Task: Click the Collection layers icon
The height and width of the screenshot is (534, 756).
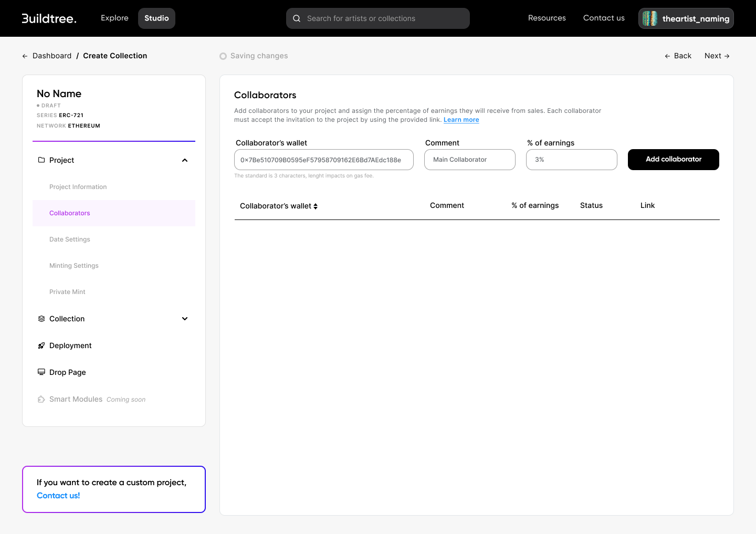Action: coord(41,319)
